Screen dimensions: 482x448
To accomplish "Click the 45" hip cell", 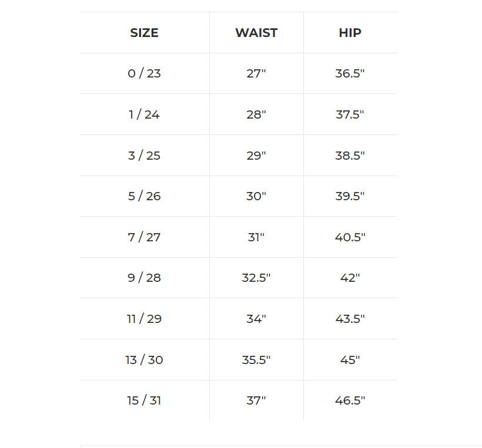I will point(350,360).
